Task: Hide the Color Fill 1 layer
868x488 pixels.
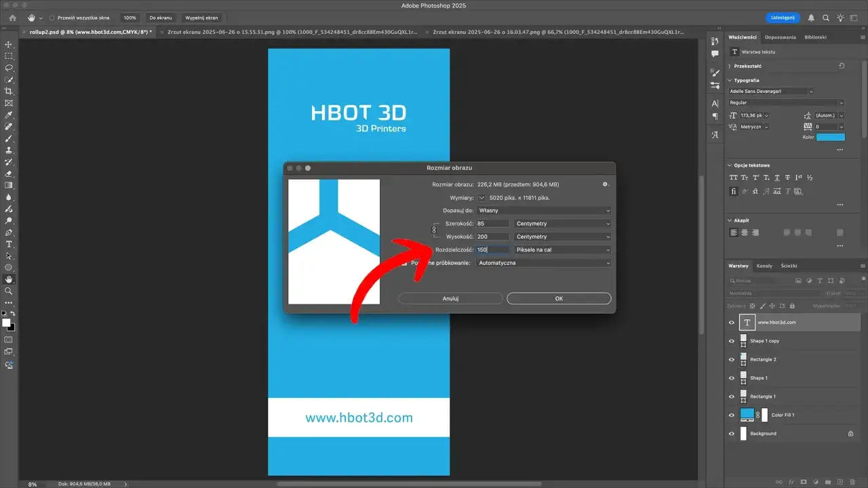Action: click(732, 415)
